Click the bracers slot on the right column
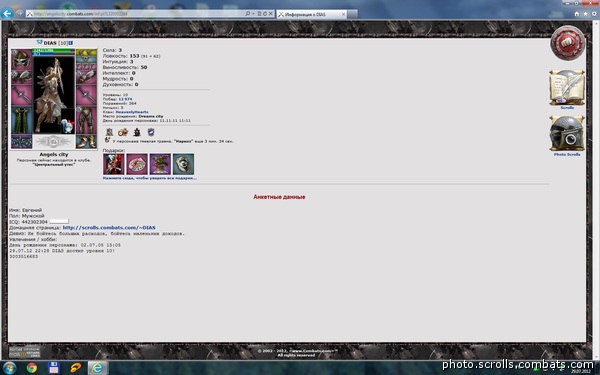Screen dimensions: 600x375 click(x=86, y=77)
